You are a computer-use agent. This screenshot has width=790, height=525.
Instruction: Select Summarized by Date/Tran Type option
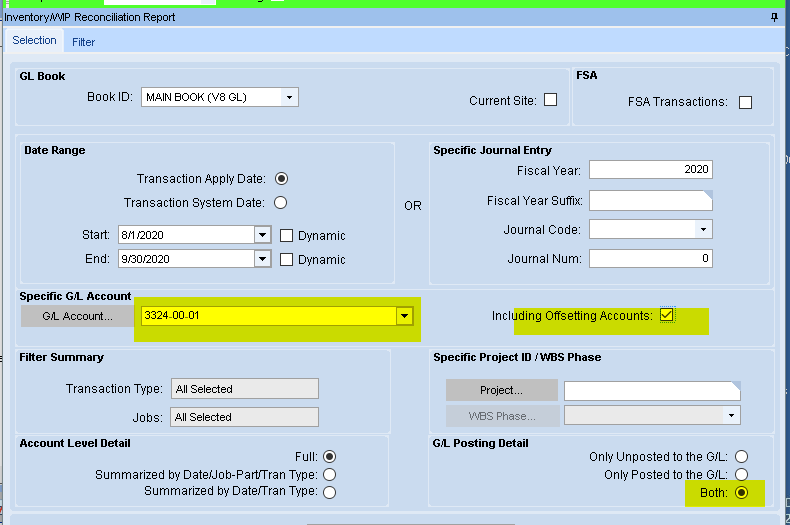point(330,492)
